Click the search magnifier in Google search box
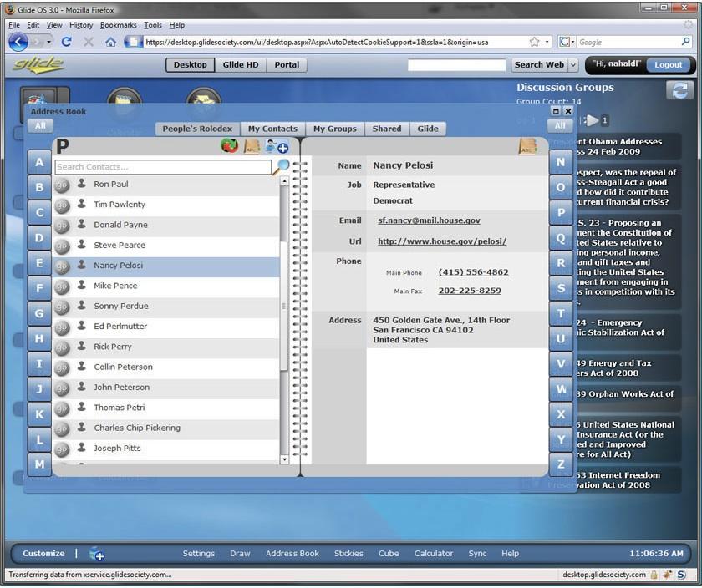This screenshot has width=702, height=588. [x=685, y=42]
